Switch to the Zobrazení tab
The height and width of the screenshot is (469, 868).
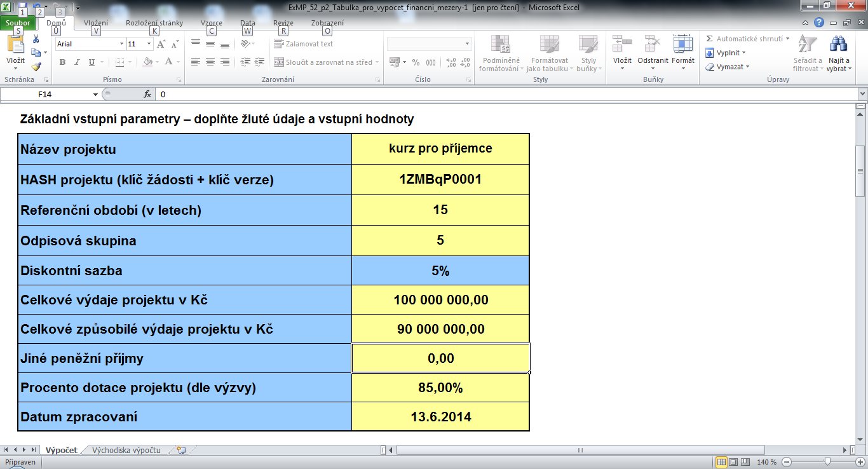pos(327,23)
